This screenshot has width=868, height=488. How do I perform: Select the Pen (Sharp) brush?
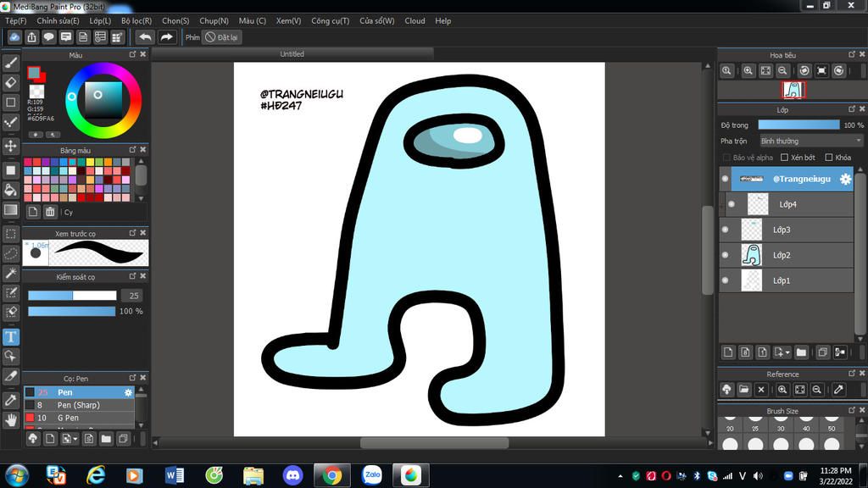[79, 405]
